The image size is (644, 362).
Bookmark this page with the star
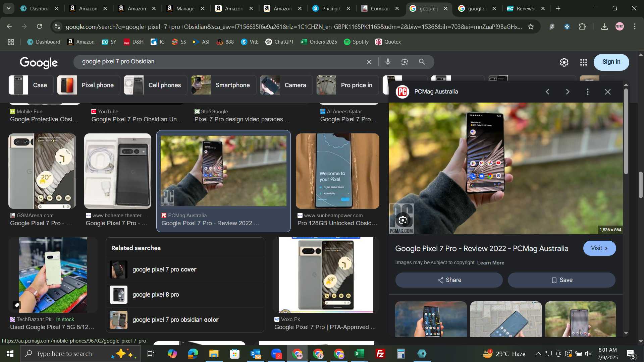pyautogui.click(x=531, y=26)
